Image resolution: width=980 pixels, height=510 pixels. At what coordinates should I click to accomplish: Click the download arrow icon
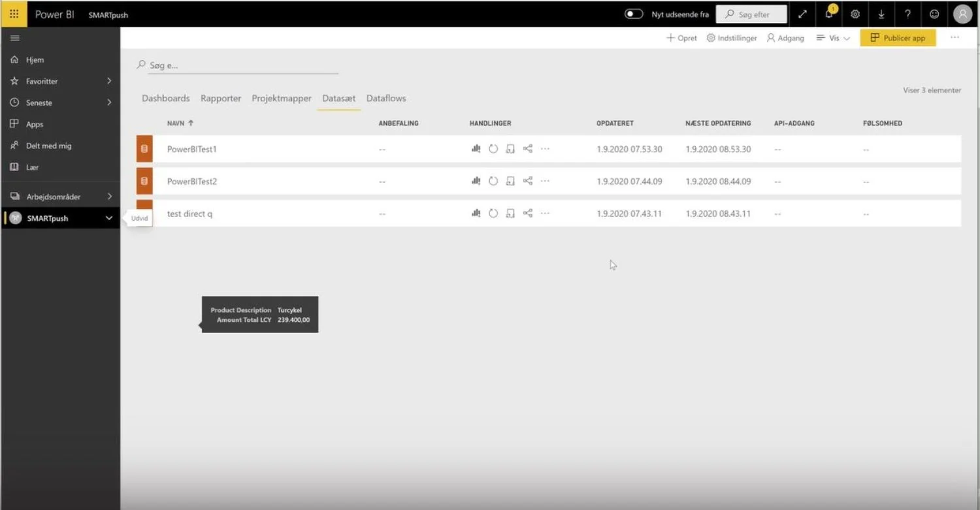(881, 14)
